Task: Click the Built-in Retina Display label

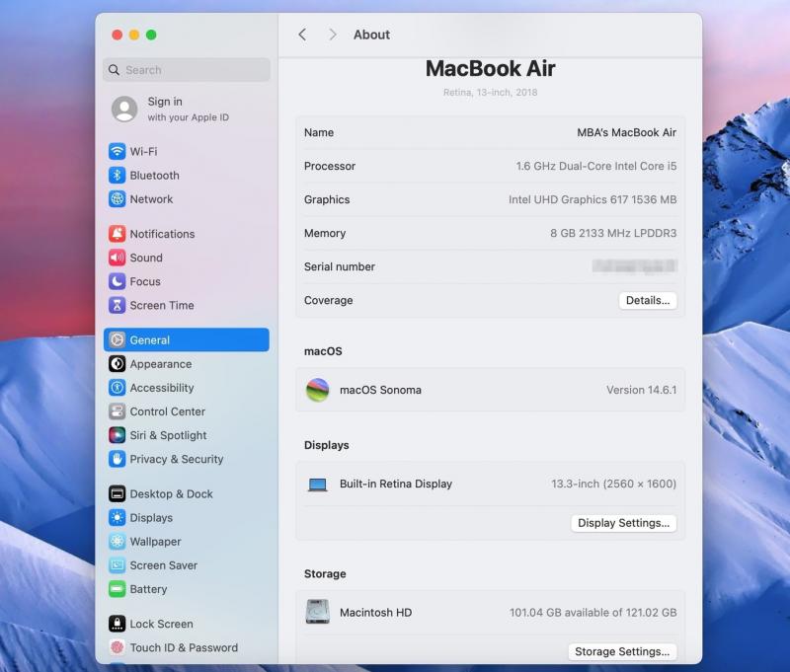Action: 396,484
